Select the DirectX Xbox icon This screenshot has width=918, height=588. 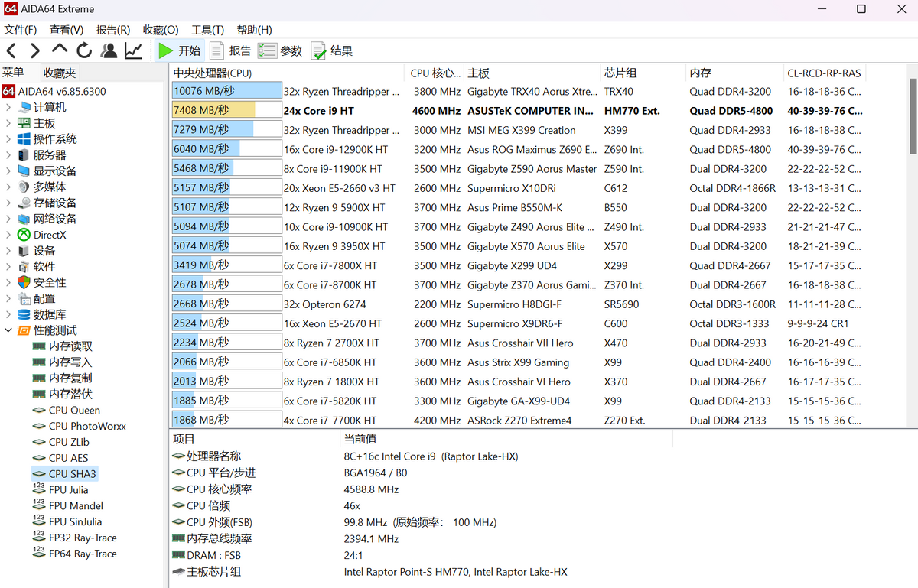pos(24,235)
